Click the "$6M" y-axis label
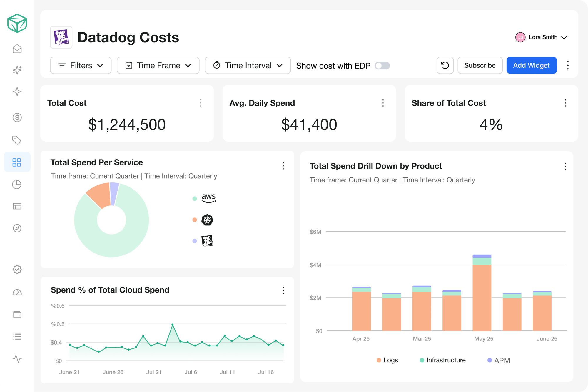 tap(315, 232)
